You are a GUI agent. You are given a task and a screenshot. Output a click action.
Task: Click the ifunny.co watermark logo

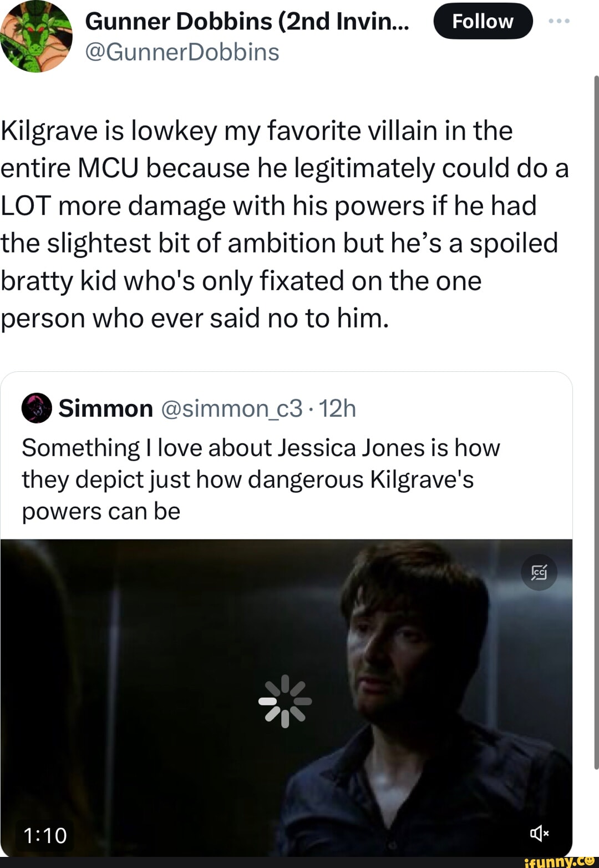click(x=559, y=861)
